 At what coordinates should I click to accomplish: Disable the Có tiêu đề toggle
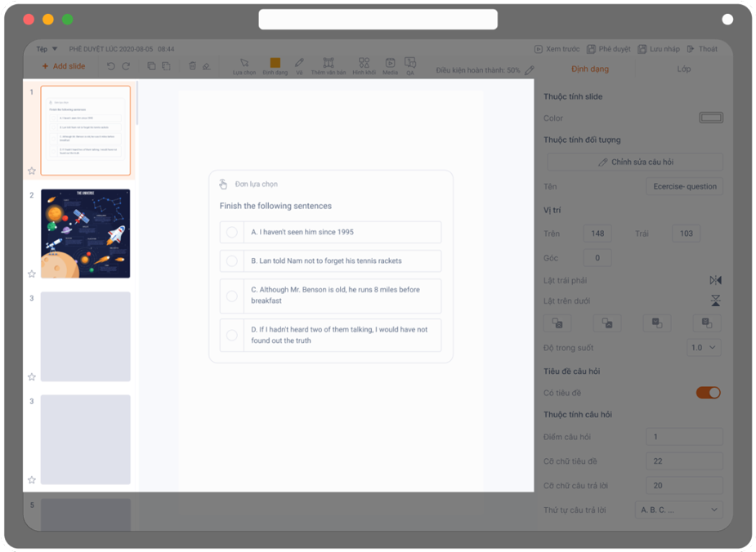(708, 393)
